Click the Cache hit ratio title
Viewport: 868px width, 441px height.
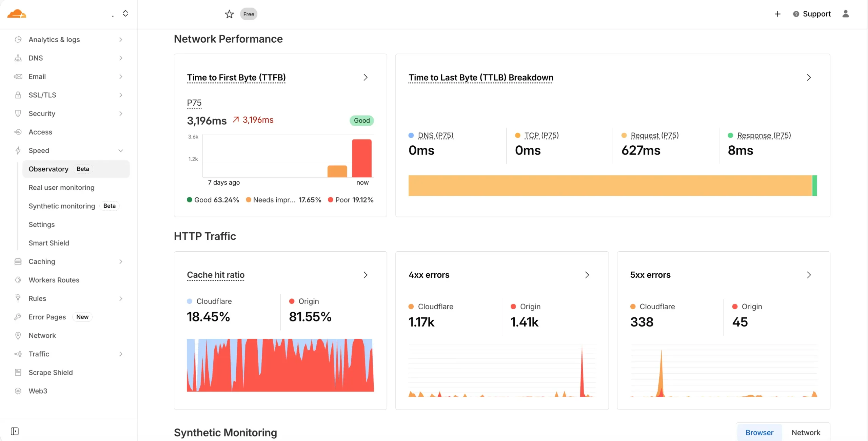pos(216,275)
